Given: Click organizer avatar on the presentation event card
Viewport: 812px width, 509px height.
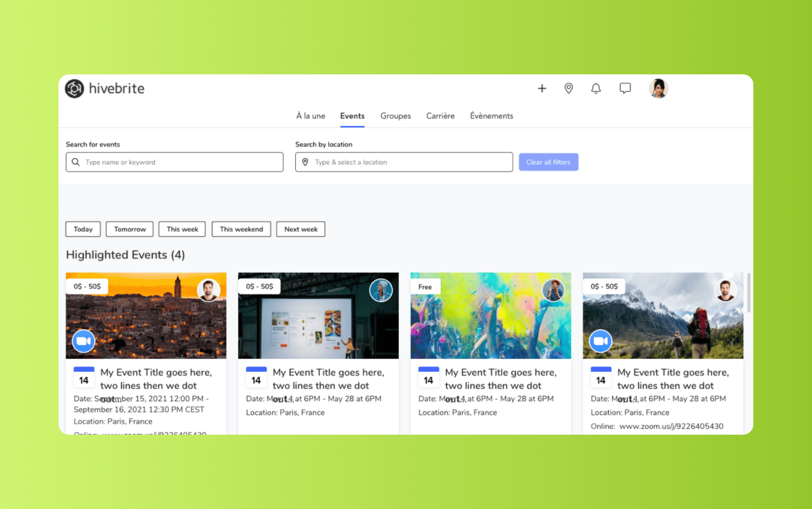Looking at the screenshot, I should coord(381,291).
